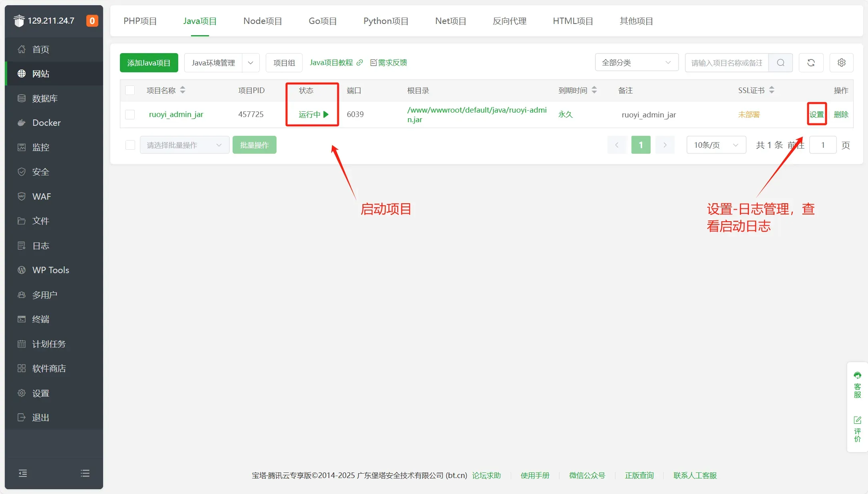The image size is (868, 494).
Task: Toggle the select-all header checkbox
Action: pos(130,90)
